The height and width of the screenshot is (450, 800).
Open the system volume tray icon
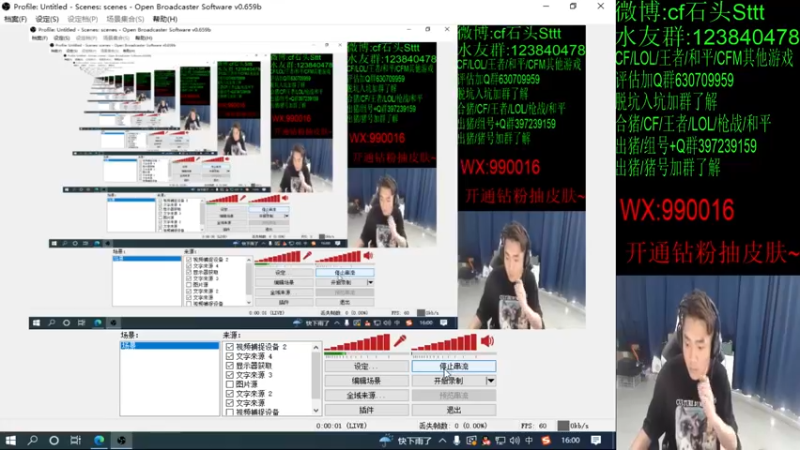point(514,440)
